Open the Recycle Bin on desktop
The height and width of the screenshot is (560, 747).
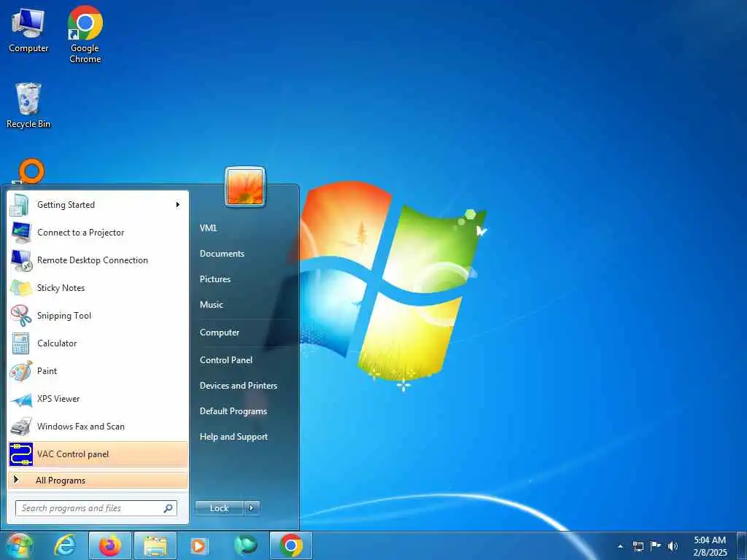(28, 105)
